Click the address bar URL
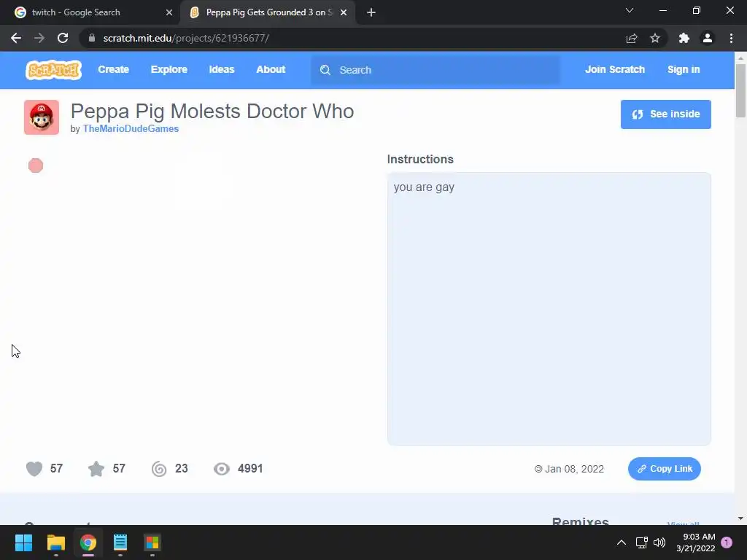This screenshot has height=560, width=747. pos(186,38)
